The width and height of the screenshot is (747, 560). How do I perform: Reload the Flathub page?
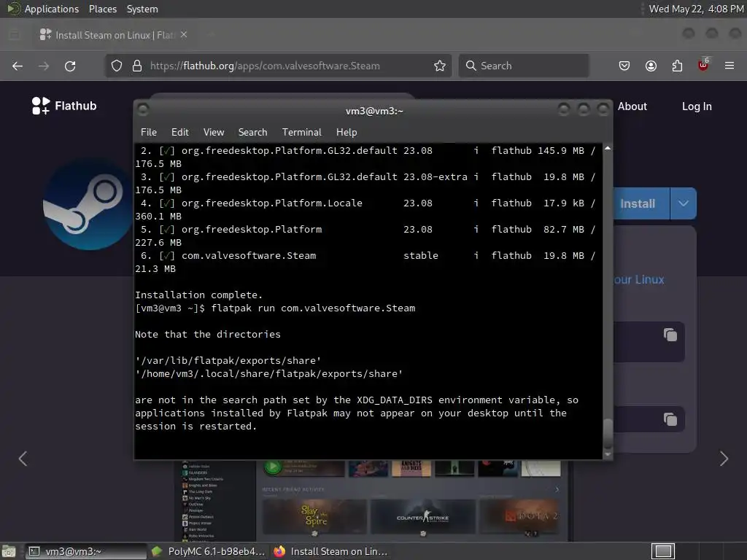pyautogui.click(x=70, y=66)
